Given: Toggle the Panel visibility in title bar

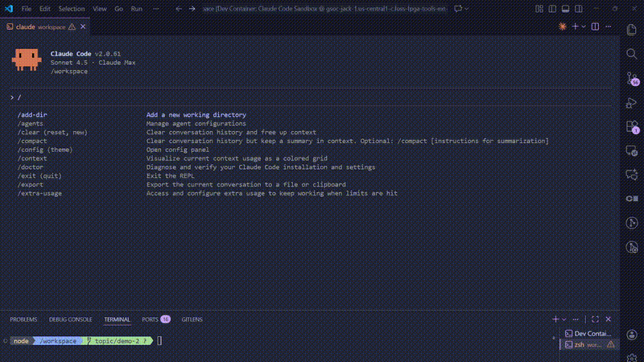Looking at the screenshot, I should (x=566, y=9).
